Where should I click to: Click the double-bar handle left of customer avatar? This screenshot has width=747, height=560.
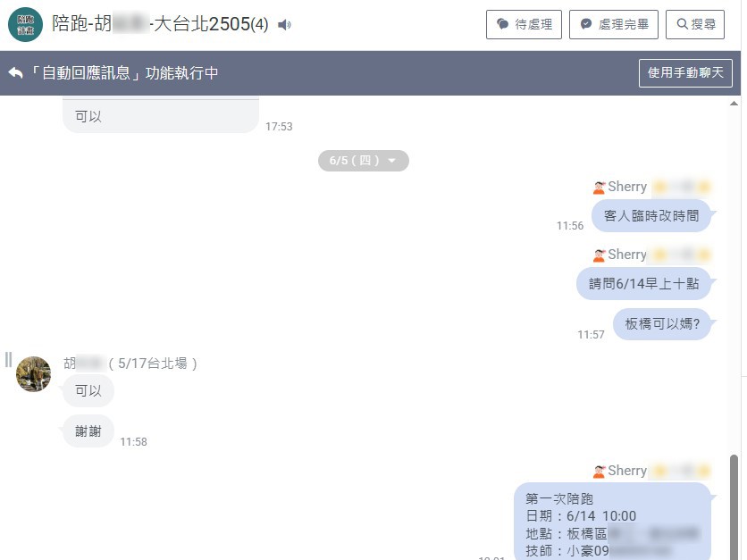[x=8, y=360]
